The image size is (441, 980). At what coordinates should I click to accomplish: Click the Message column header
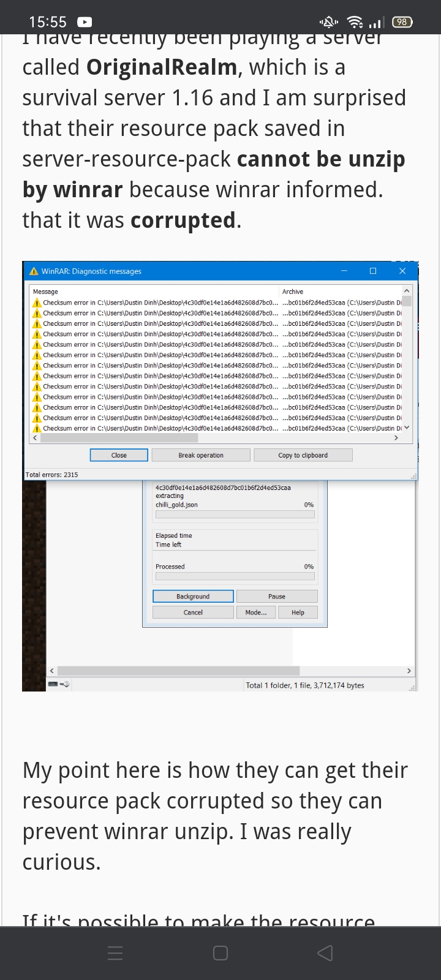click(154, 292)
